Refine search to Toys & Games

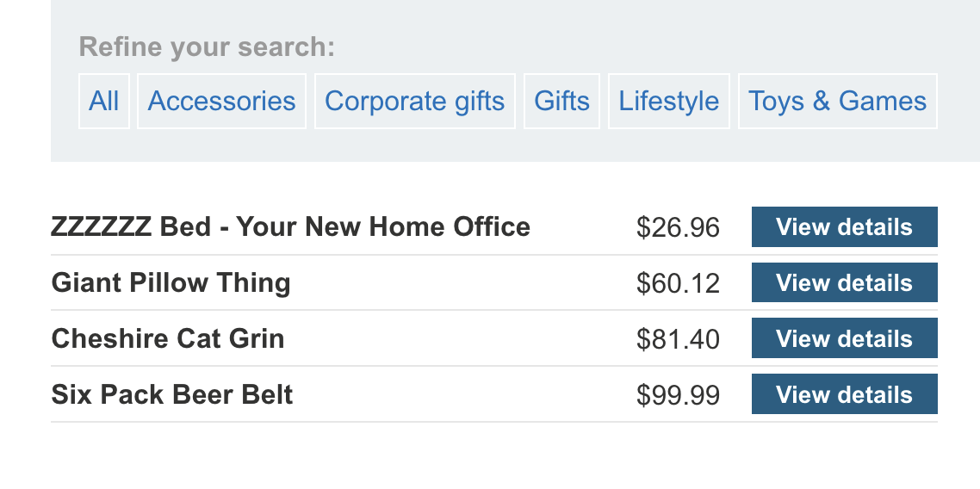[x=837, y=102]
